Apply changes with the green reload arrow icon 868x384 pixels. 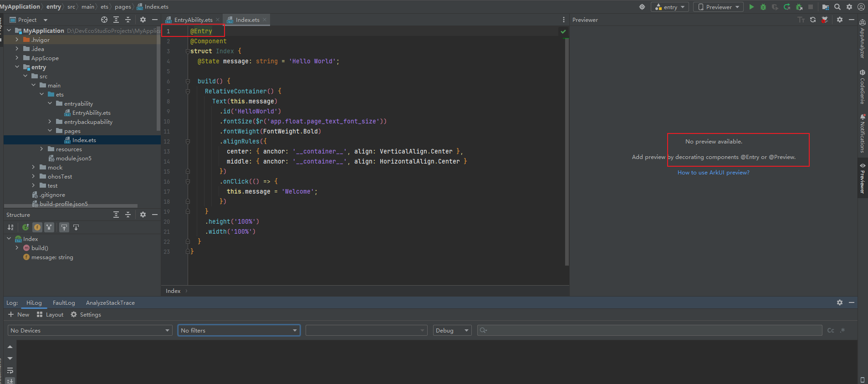pyautogui.click(x=787, y=7)
